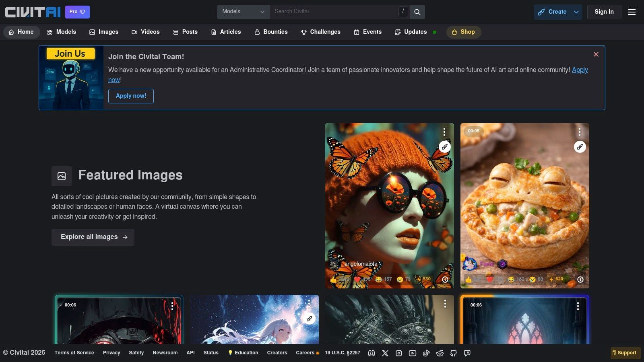Click info icon on frog pie image
The height and width of the screenshot is (362, 644).
[580, 280]
